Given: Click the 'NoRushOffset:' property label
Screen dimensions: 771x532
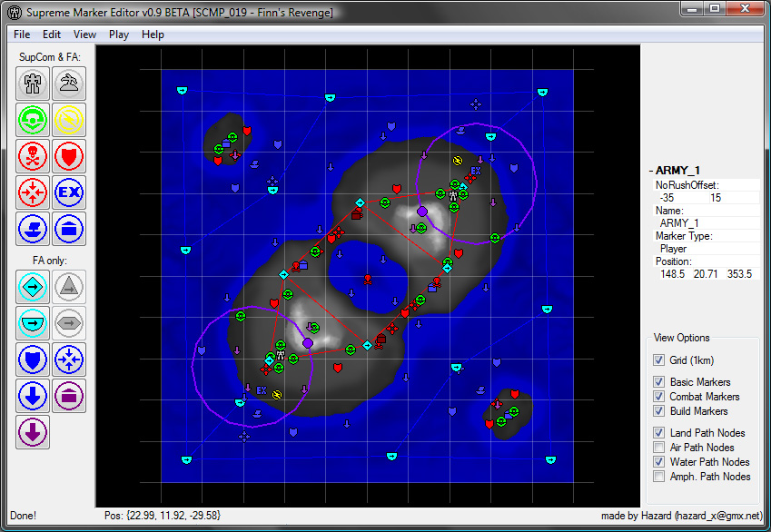Looking at the screenshot, I should tap(687, 185).
